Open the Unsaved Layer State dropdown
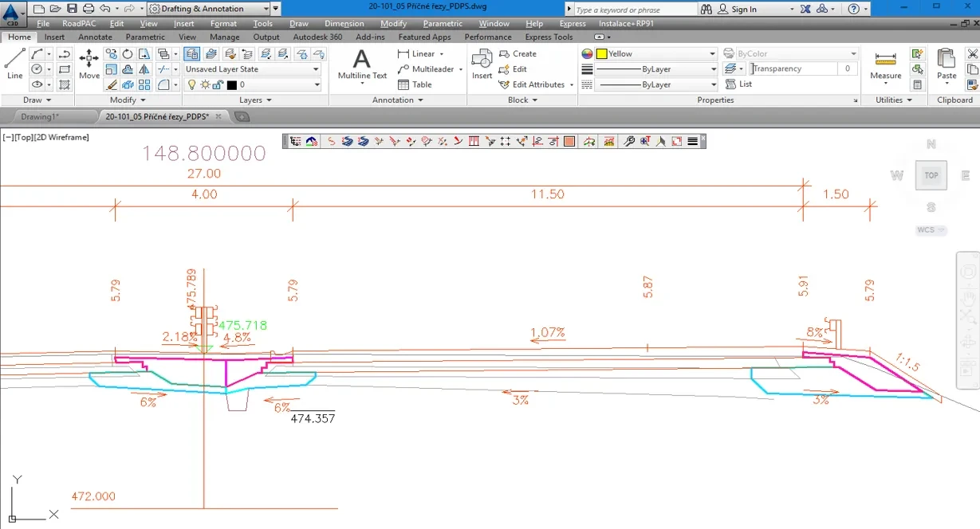This screenshot has height=529, width=980. pos(252,69)
